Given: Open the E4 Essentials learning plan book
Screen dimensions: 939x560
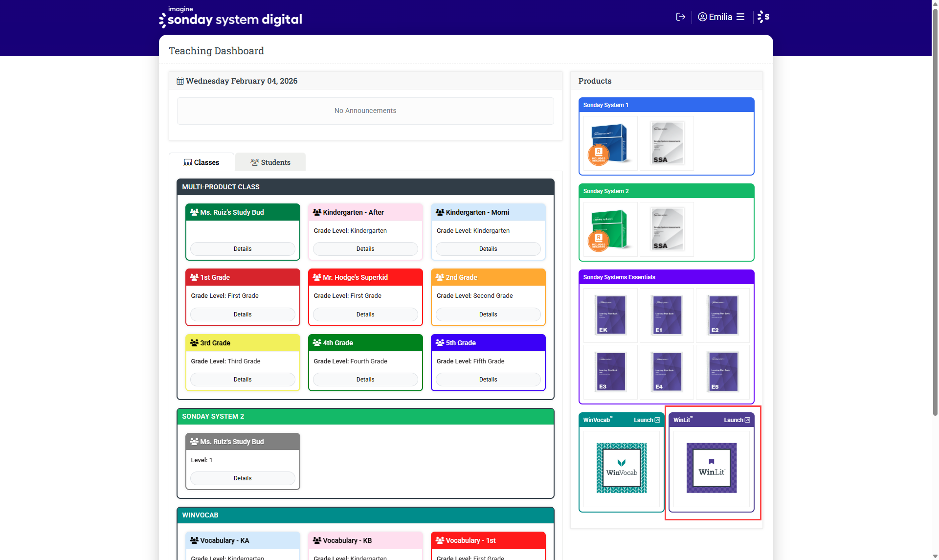Looking at the screenshot, I should 667,372.
